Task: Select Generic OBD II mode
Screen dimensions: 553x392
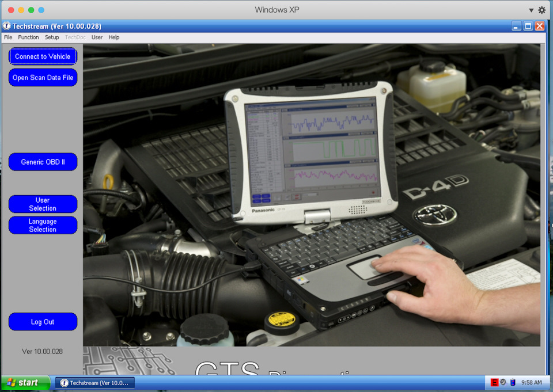Action: (x=43, y=162)
